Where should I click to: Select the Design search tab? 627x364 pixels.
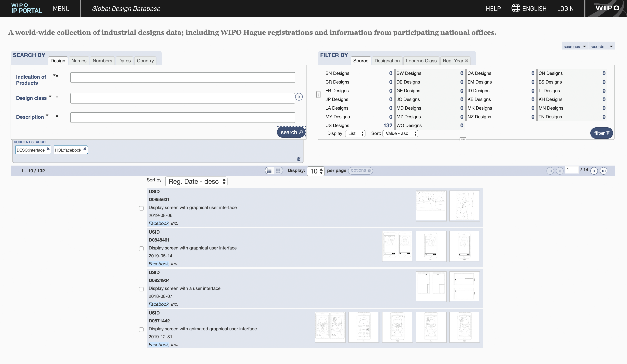tap(58, 61)
